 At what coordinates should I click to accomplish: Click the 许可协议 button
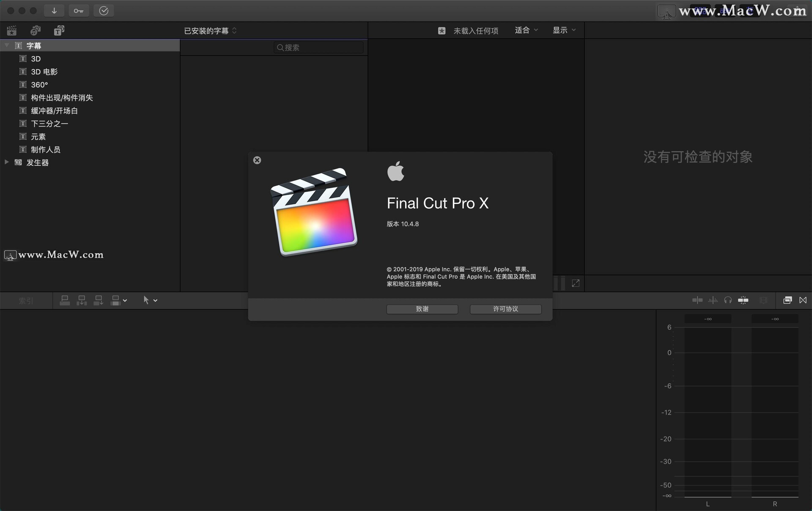(x=505, y=309)
